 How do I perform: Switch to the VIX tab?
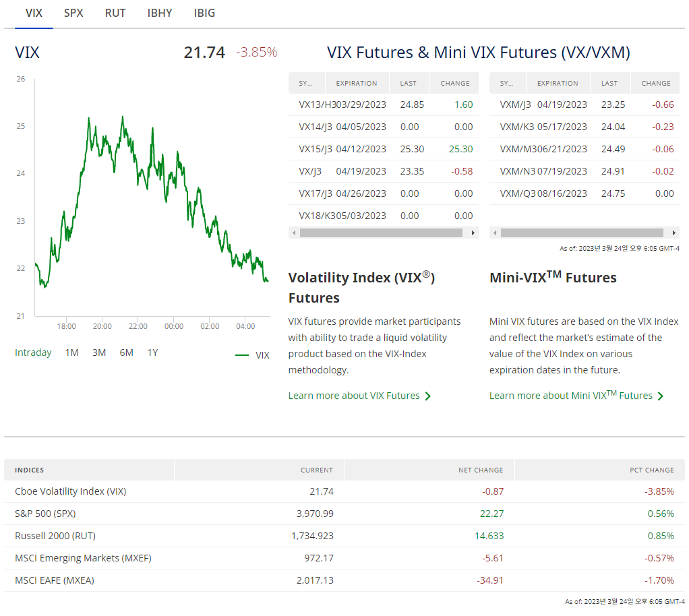click(x=34, y=13)
